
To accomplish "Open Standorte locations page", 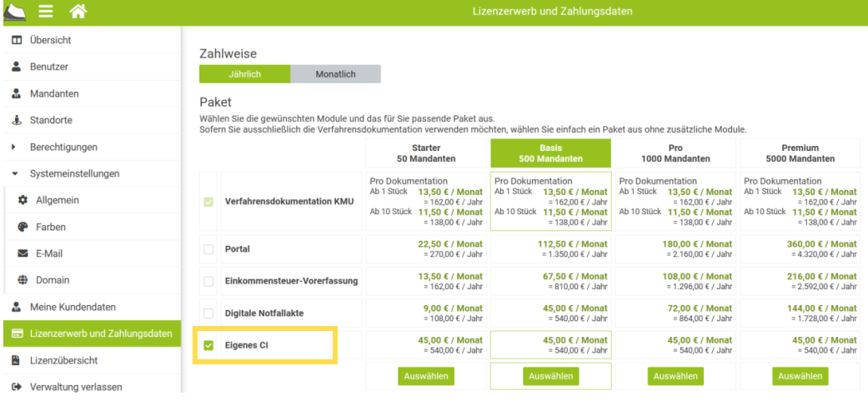I will pyautogui.click(x=51, y=120).
